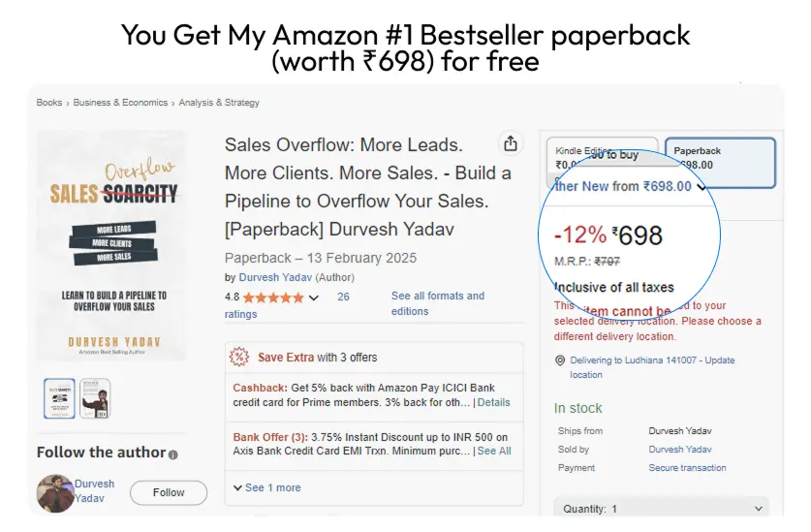Viewport: 811px width, 532px height.
Task: Click the Save Extra percent badge icon
Action: (x=239, y=358)
